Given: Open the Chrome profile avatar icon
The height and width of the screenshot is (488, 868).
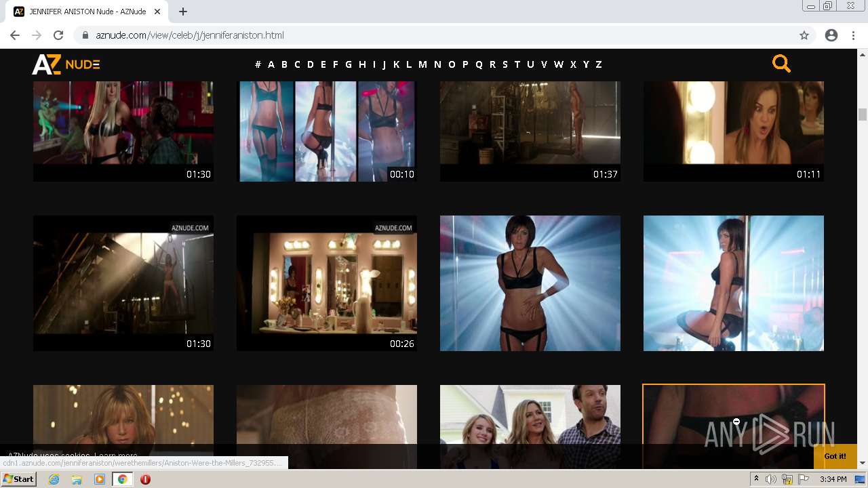Looking at the screenshot, I should [x=831, y=35].
